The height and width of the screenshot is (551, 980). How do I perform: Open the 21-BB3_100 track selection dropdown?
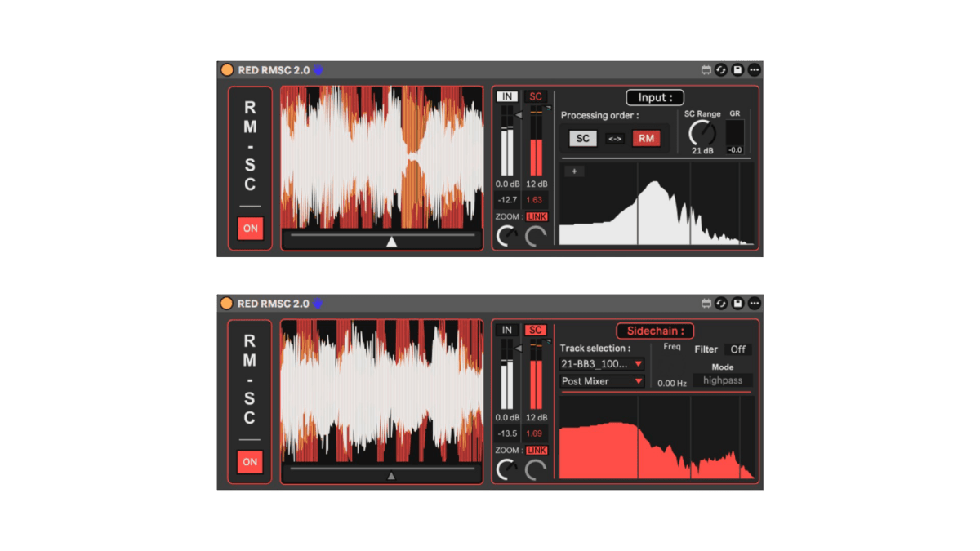point(601,365)
